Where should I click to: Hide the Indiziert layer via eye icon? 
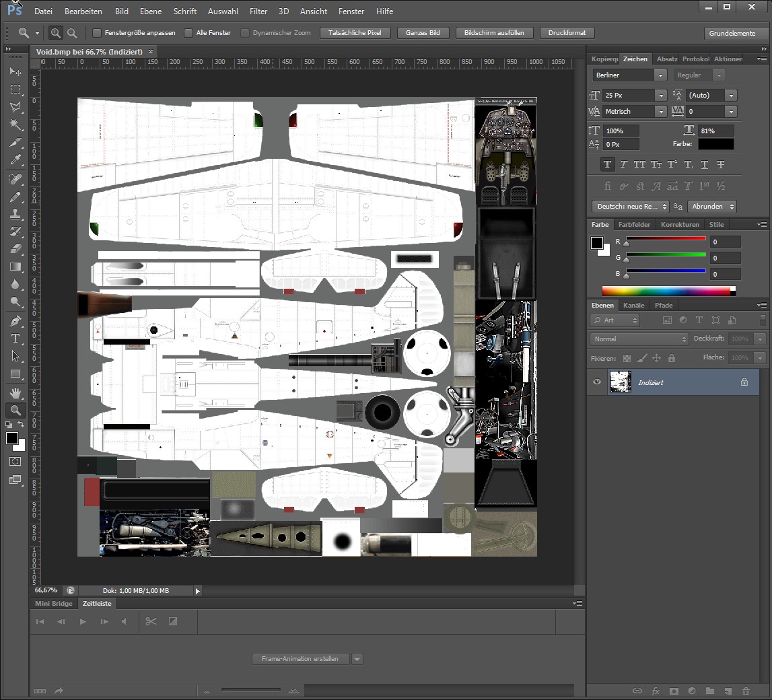pyautogui.click(x=596, y=382)
